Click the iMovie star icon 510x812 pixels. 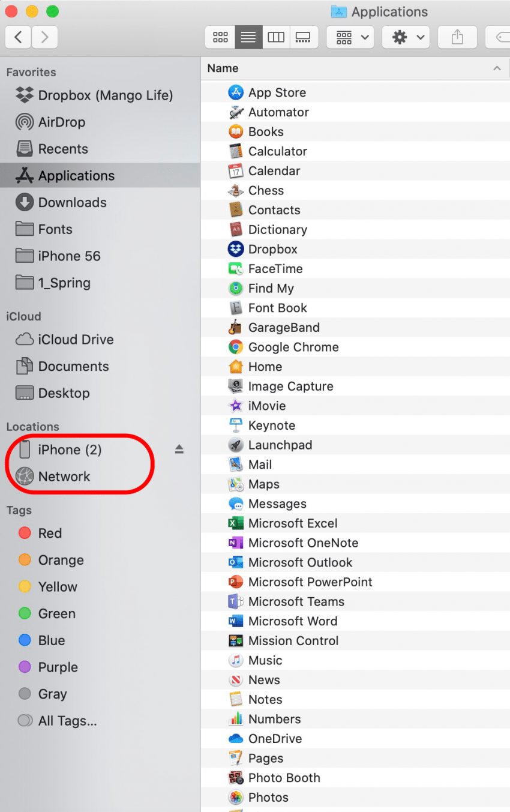tap(236, 406)
